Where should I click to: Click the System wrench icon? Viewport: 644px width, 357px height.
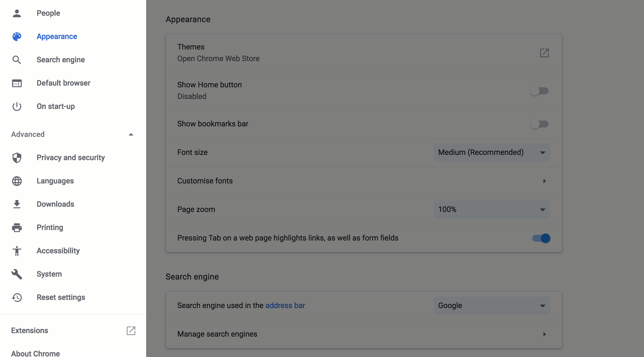click(17, 274)
